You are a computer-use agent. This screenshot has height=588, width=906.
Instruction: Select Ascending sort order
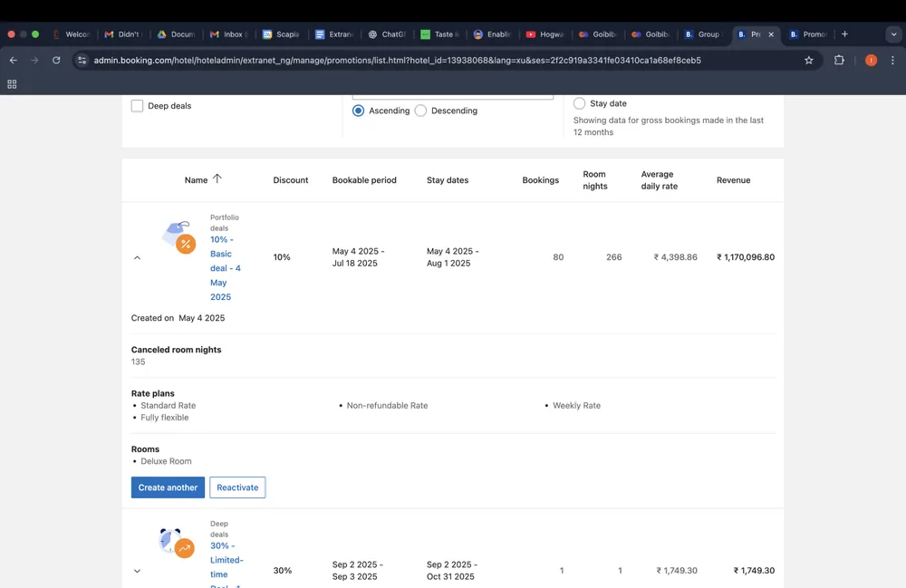click(x=358, y=111)
